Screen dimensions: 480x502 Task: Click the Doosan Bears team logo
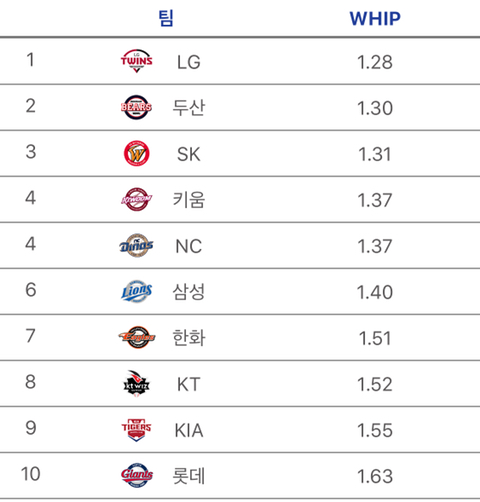tap(136, 107)
